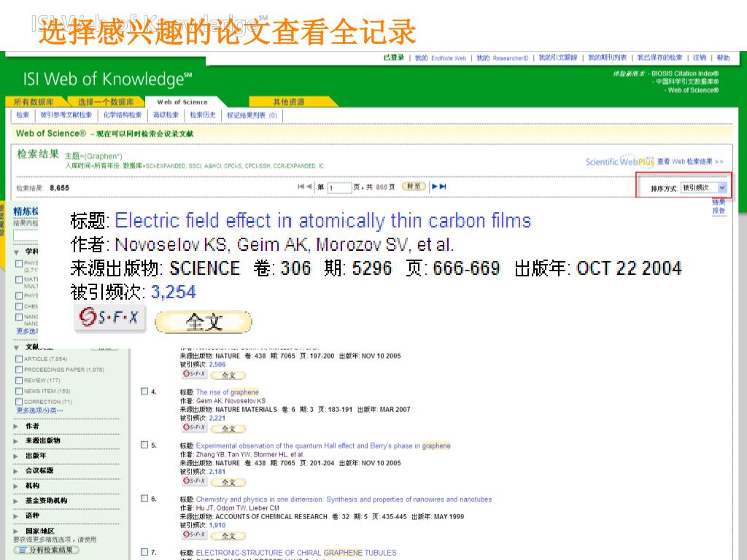Switch to the 选择一个数据库 tab
The height and width of the screenshot is (560, 747).
[106, 102]
